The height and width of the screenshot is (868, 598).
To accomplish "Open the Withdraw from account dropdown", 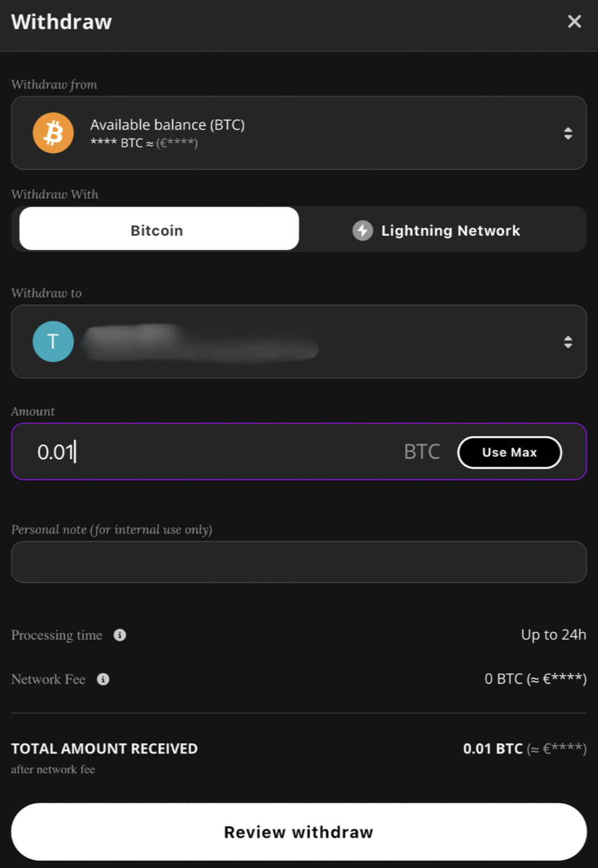I will pos(299,133).
